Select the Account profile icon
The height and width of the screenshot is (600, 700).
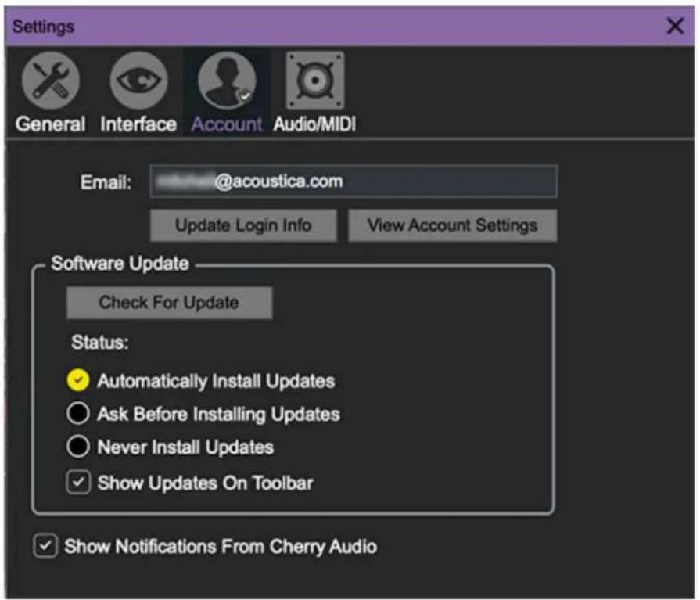[227, 81]
